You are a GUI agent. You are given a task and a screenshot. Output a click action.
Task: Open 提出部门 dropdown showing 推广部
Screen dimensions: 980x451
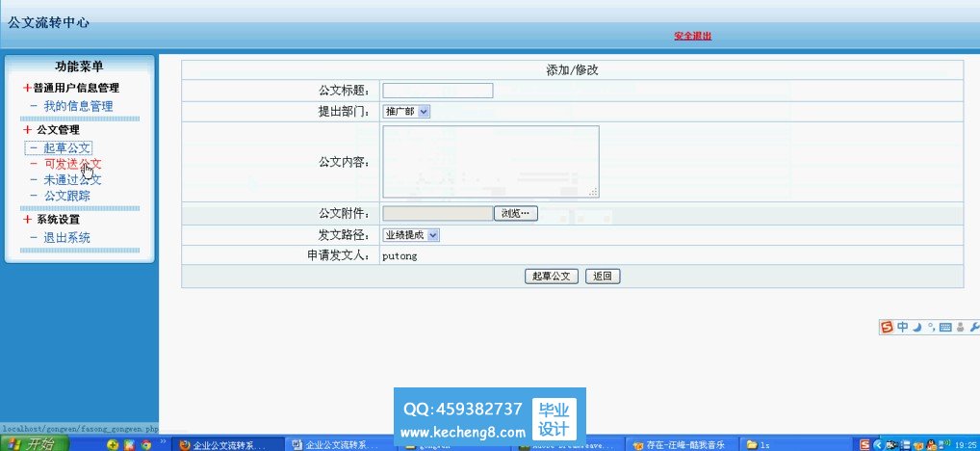[406, 112]
